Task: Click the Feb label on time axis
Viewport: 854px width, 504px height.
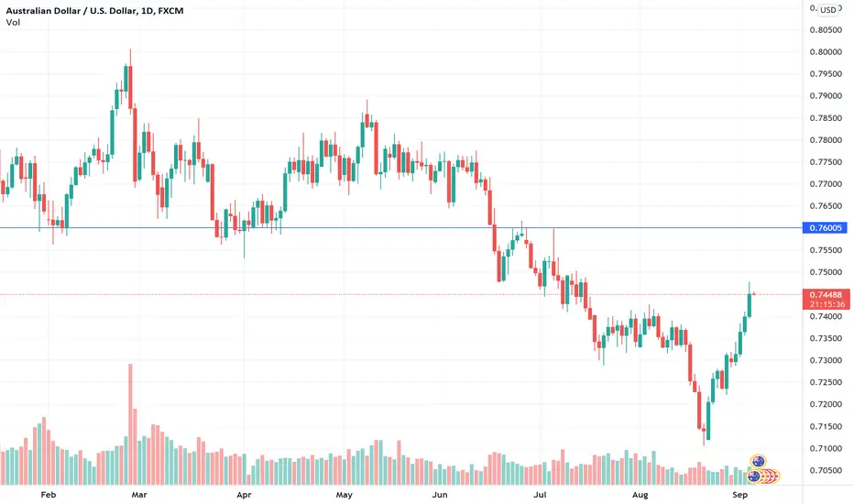Action: 49,495
